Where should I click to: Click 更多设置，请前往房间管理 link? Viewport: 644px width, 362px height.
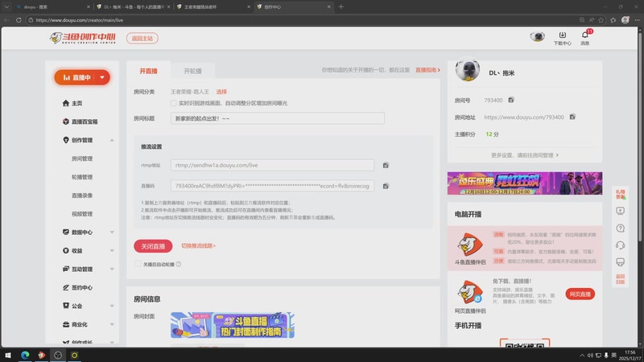click(525, 155)
